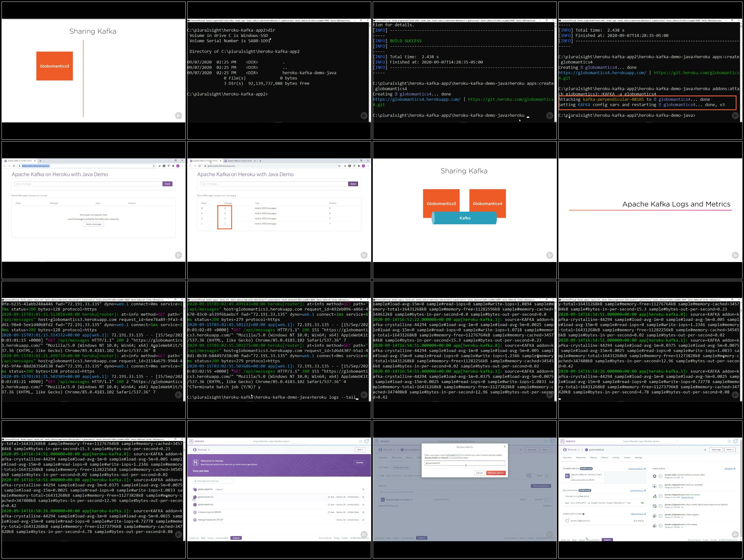Open the View build log link

click(687, 497)
